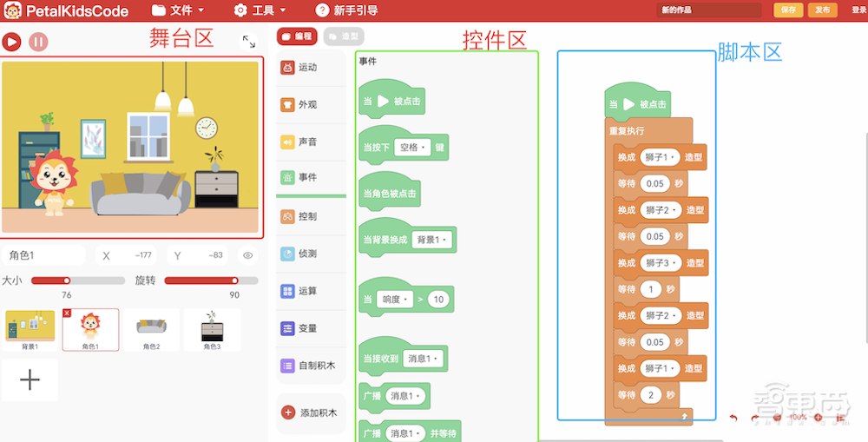The image size is (868, 442).
Task: Click the 大小 size slider handle
Action: point(67,280)
